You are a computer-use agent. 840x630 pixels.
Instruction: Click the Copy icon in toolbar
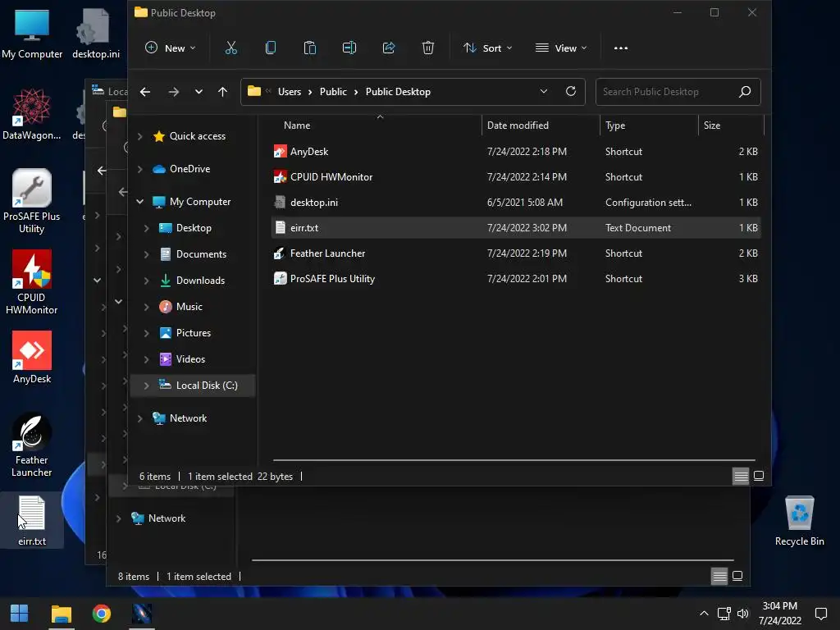click(271, 48)
